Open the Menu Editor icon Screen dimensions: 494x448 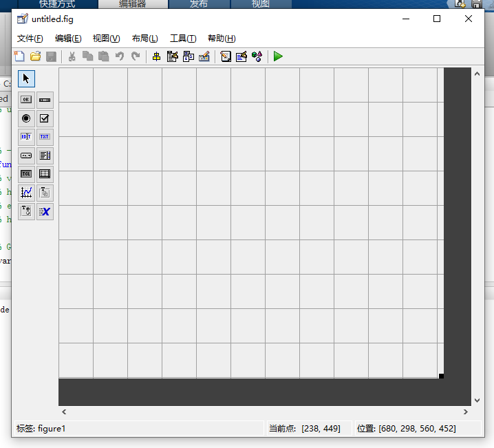[172, 56]
